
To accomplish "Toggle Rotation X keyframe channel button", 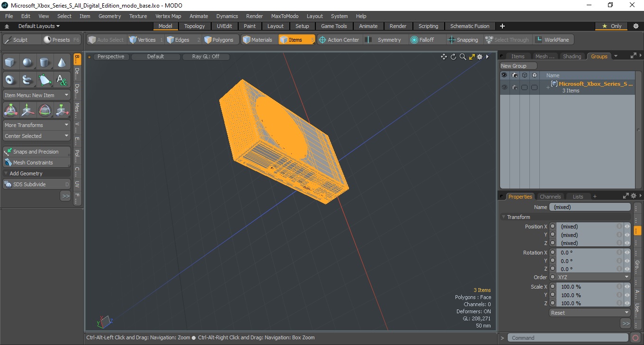I will 553,253.
